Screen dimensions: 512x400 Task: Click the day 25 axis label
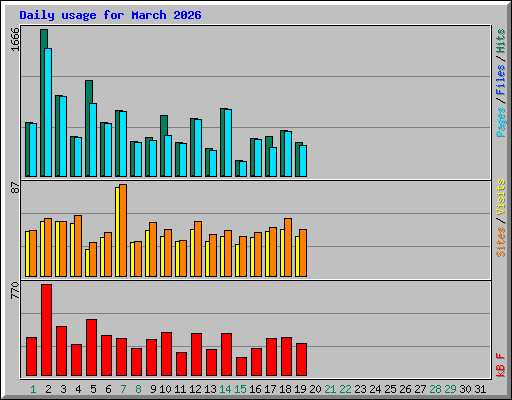390,389
